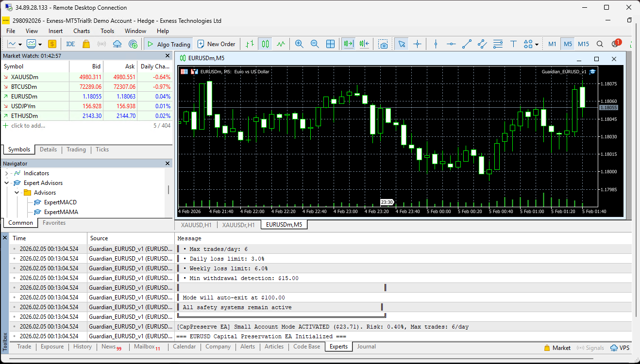The image size is (640, 364).
Task: Zoom out on the chart
Action: [315, 44]
